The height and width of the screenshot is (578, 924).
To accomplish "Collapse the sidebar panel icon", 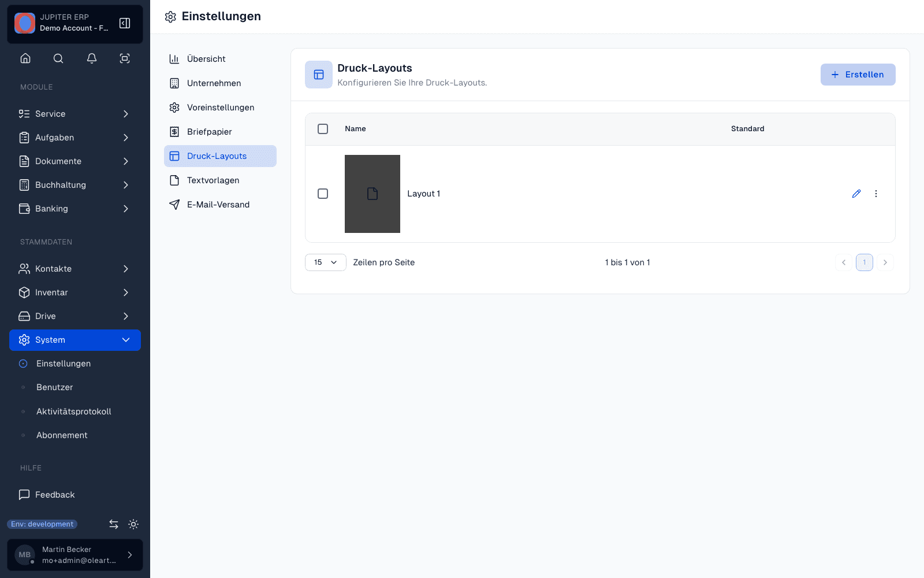I will (x=125, y=23).
